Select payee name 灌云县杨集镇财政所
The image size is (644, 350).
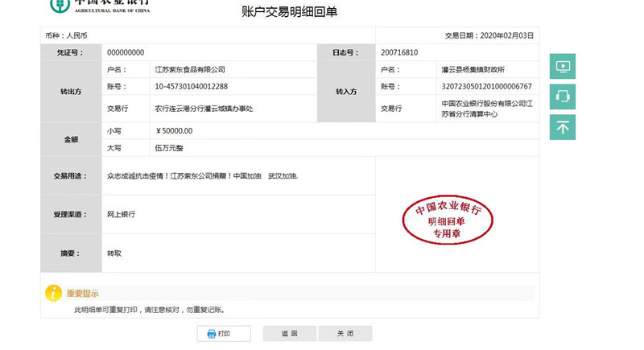coord(473,70)
